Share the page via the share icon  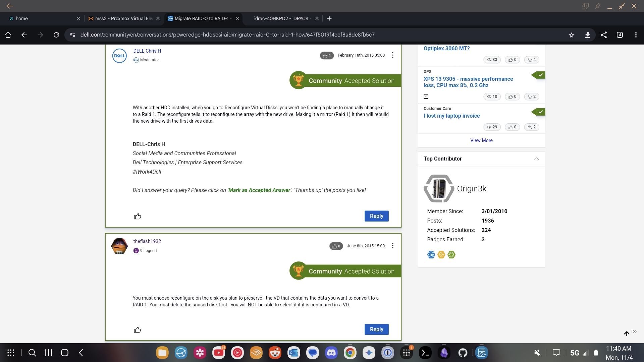point(604,35)
